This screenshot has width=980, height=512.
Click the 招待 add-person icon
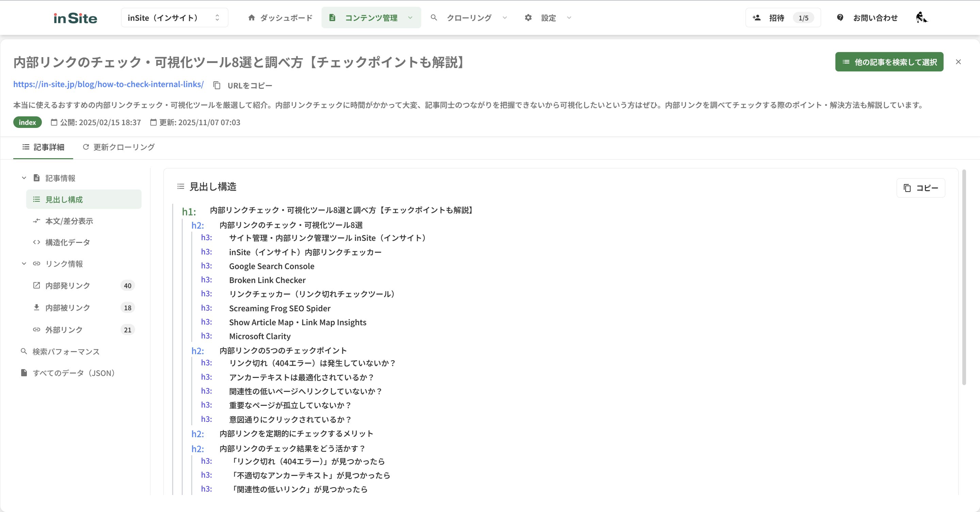(756, 17)
